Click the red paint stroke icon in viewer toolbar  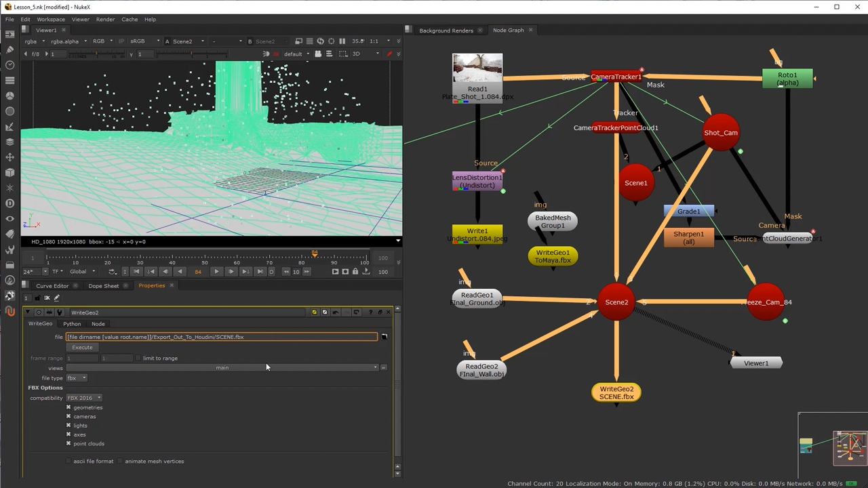point(389,54)
